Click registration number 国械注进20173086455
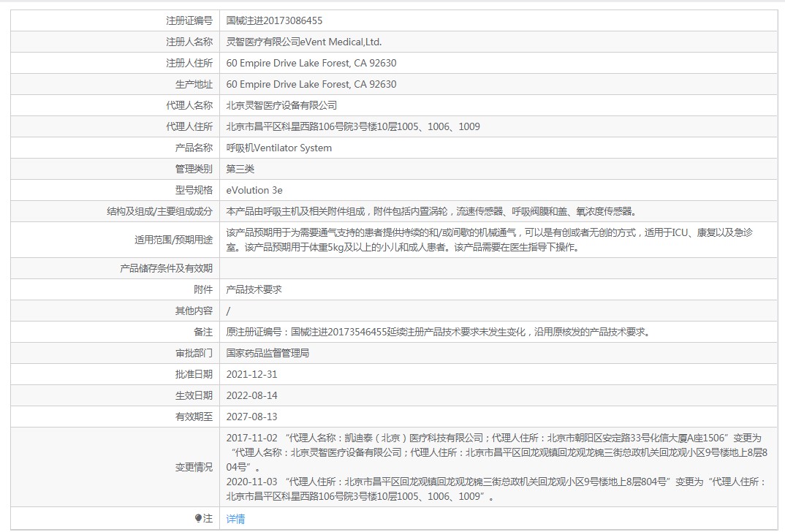 (274, 20)
